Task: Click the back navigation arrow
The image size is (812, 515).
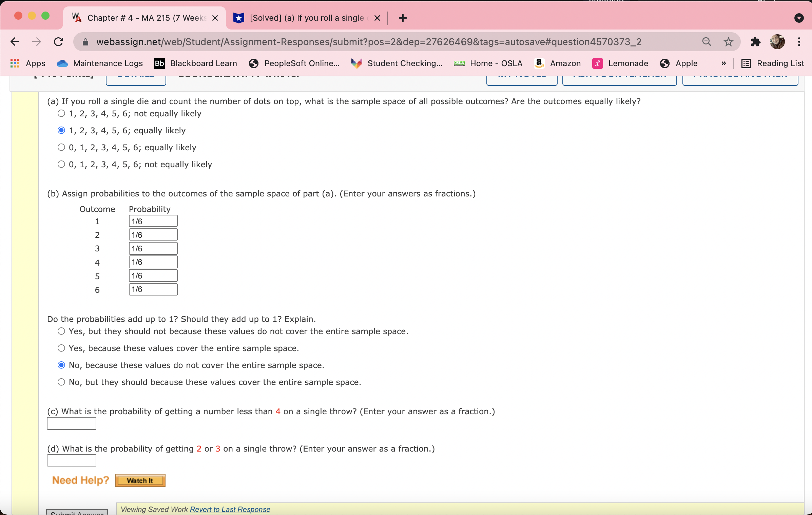Action: [15, 42]
